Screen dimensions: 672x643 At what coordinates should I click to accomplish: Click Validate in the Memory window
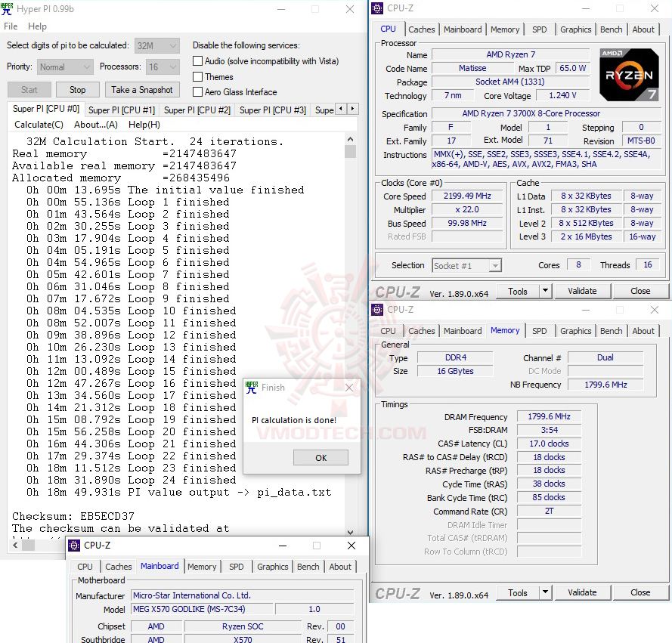pyautogui.click(x=582, y=592)
